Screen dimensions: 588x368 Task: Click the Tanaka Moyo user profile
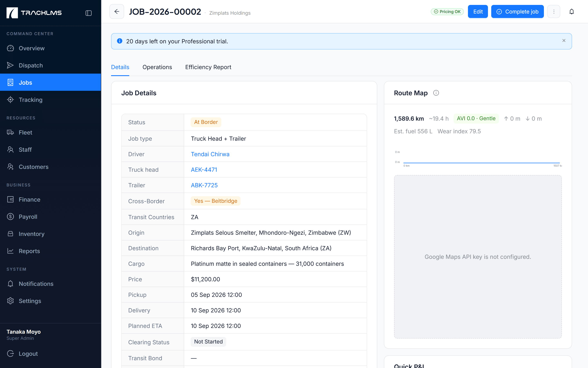coord(23,335)
